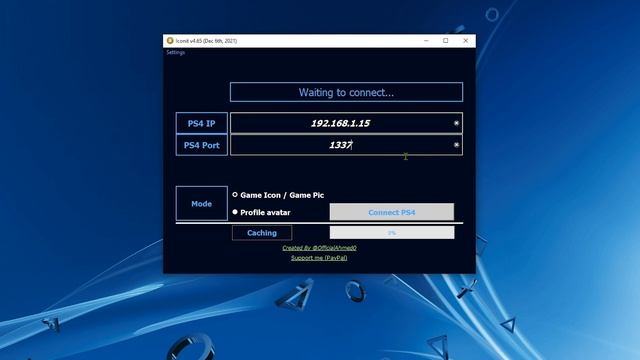
Task: Click the Iconit app icon in title bar
Action: coord(170,40)
